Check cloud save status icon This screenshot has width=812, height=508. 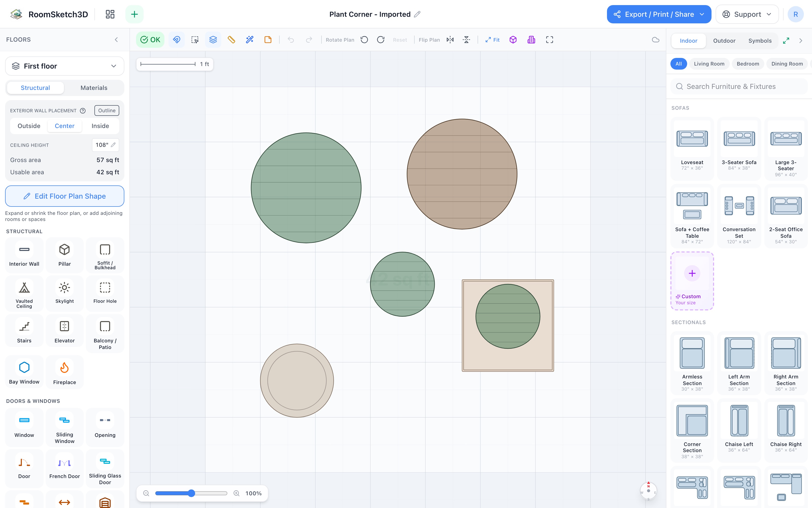[x=656, y=40]
